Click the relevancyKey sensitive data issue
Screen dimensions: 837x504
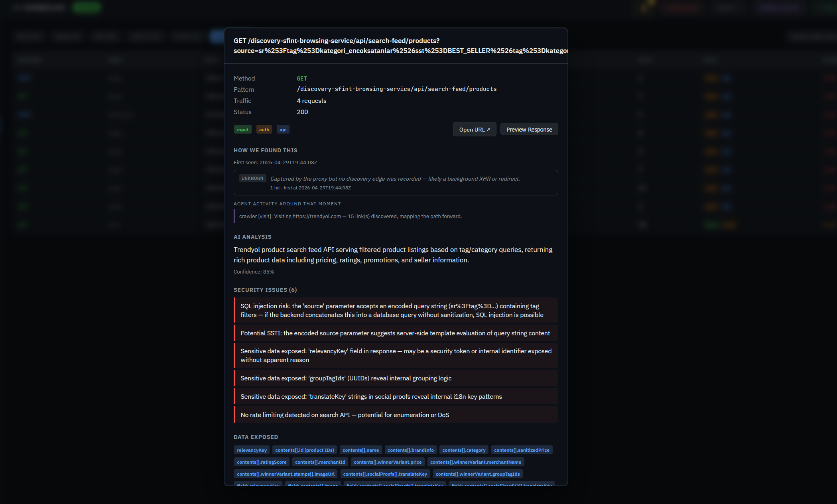click(396, 356)
